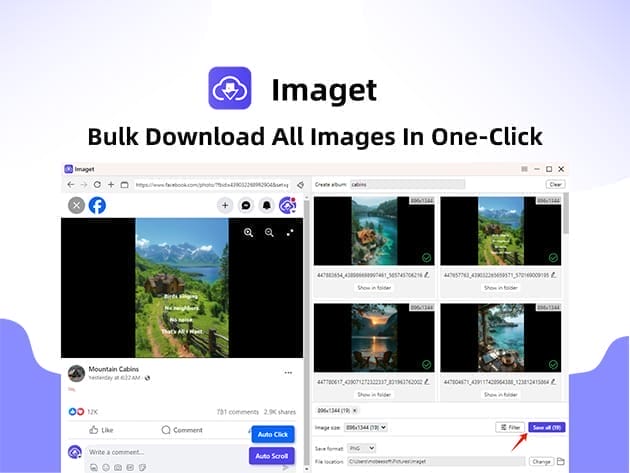This screenshot has width=630, height=473.
Task: Click the Facebook logo icon
Action: [97, 205]
